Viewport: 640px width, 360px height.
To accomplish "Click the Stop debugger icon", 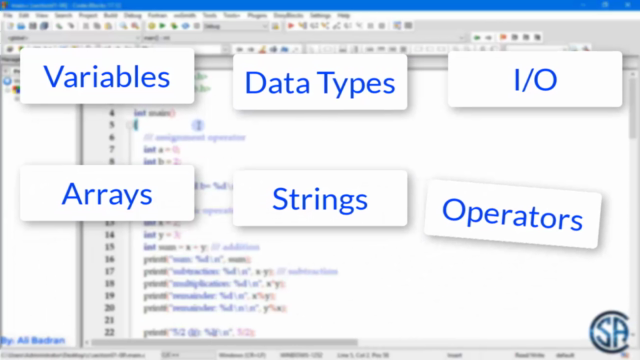I will (x=382, y=26).
